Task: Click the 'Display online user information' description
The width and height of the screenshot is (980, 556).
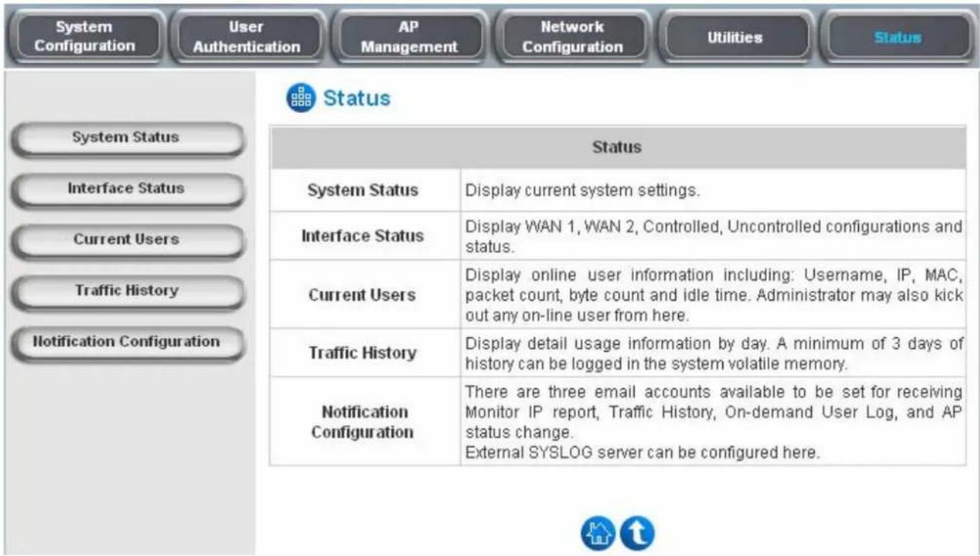Action: tap(714, 295)
